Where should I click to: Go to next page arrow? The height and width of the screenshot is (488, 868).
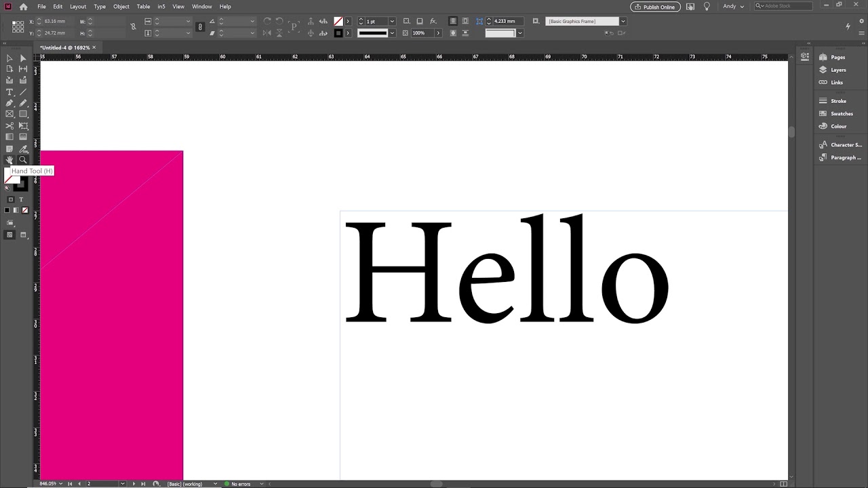(x=134, y=484)
